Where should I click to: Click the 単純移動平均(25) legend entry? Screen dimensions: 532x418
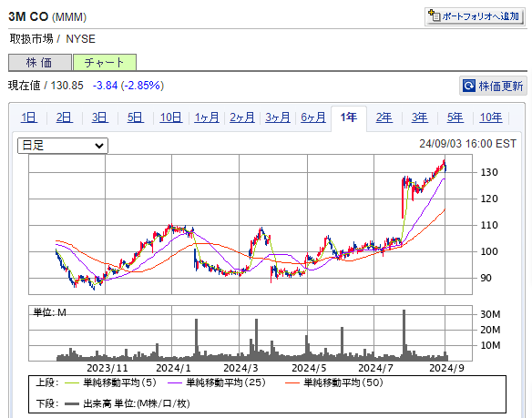pyautogui.click(x=217, y=383)
